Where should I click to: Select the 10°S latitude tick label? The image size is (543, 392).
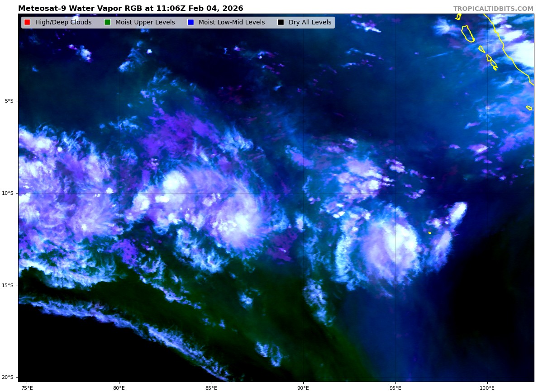[x=8, y=193]
